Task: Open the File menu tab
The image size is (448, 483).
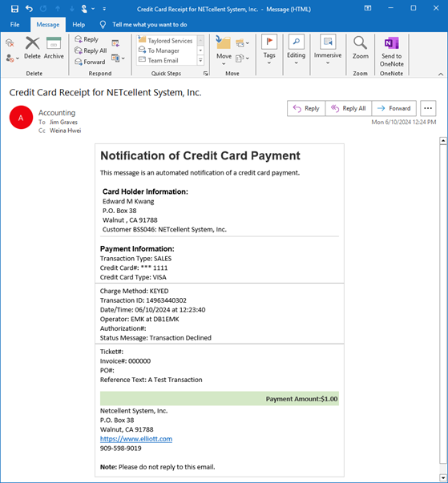Action: tap(14, 25)
